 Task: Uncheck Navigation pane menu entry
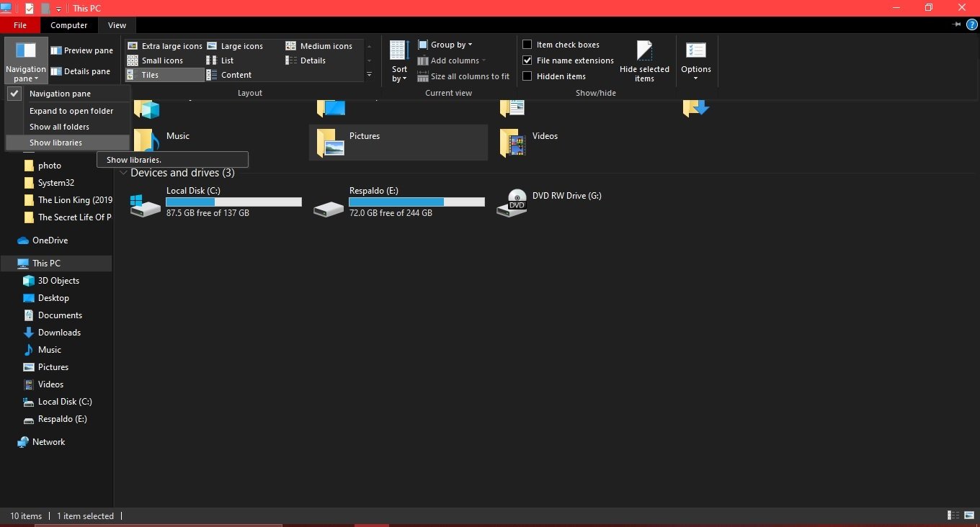pos(67,94)
